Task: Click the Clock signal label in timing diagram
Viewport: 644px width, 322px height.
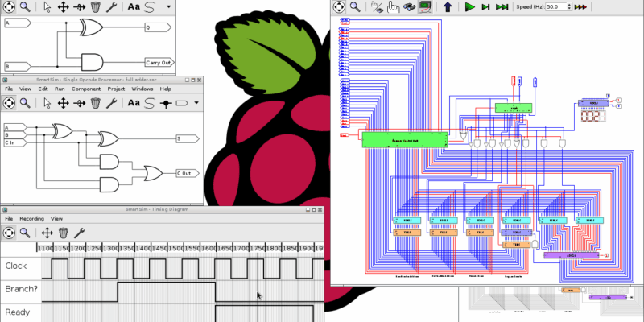Action: pyautogui.click(x=16, y=266)
